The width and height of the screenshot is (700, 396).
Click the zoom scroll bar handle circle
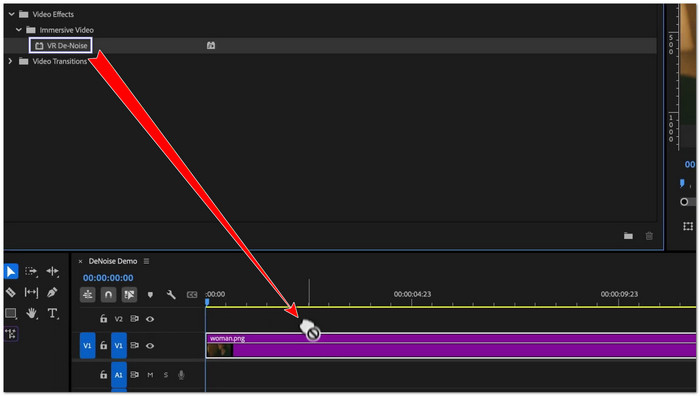[684, 202]
